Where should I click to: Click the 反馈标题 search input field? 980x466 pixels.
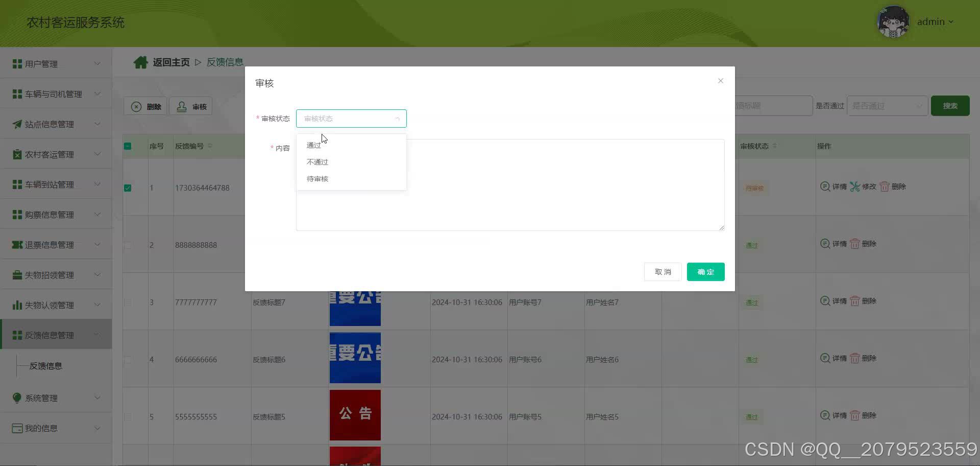(773, 106)
